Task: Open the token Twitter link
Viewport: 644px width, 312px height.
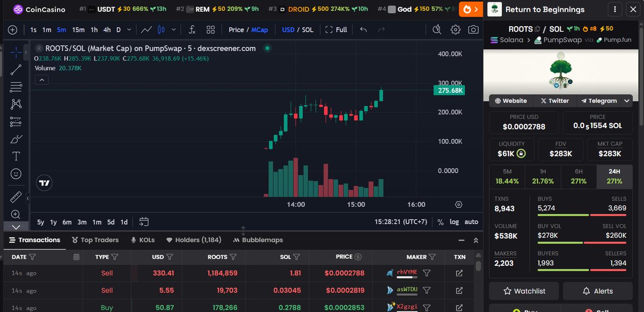Action: (554, 100)
